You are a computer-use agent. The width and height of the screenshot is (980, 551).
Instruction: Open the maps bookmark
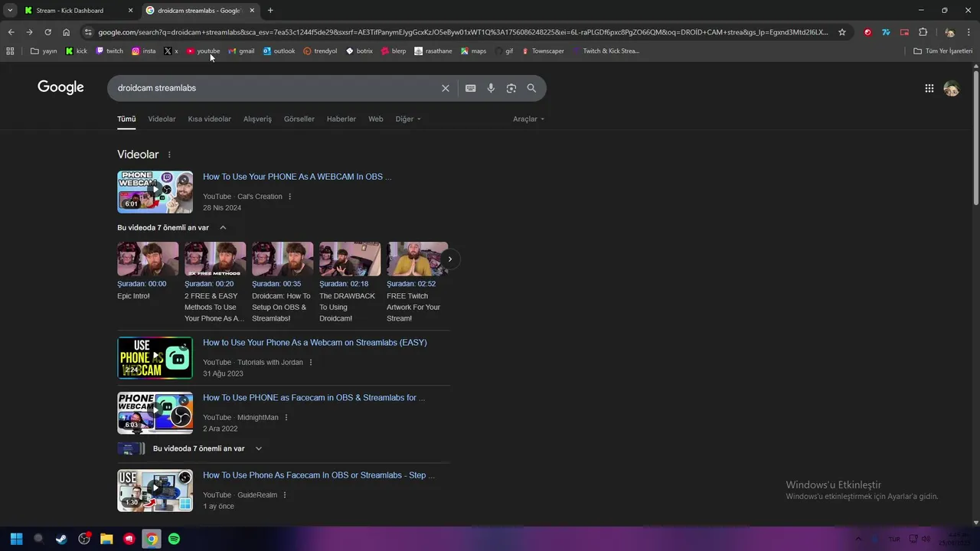coord(473,51)
